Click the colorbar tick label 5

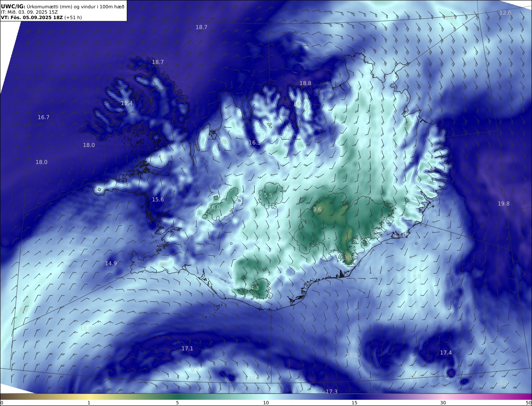177,403
